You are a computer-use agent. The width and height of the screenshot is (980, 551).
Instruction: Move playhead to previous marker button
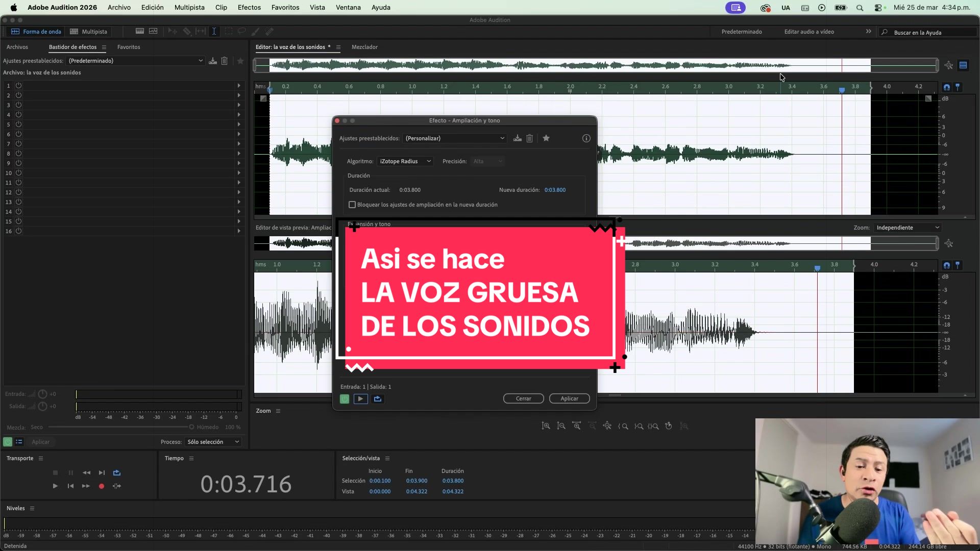point(70,486)
